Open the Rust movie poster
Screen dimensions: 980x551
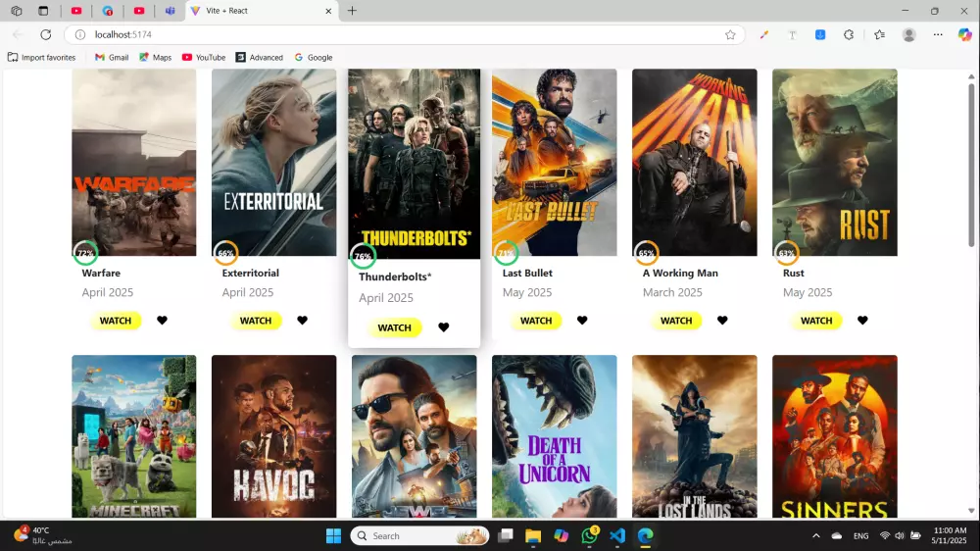[834, 162]
